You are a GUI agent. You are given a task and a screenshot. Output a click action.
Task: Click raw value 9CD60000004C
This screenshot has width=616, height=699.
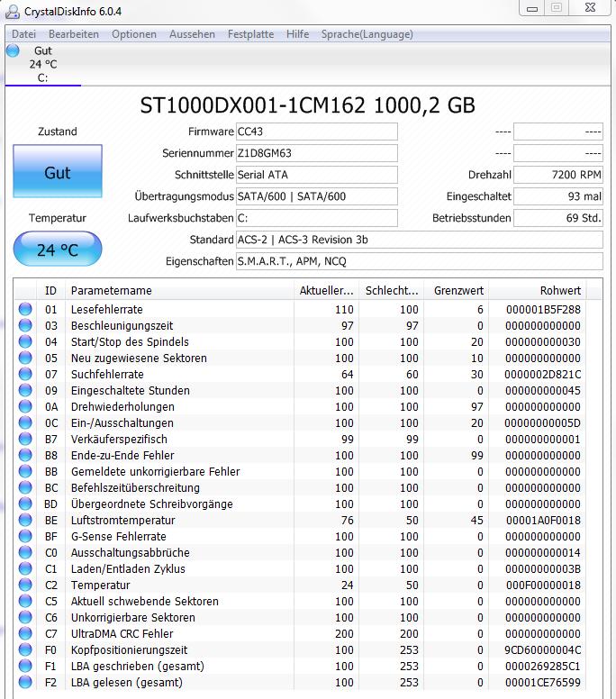(x=543, y=650)
